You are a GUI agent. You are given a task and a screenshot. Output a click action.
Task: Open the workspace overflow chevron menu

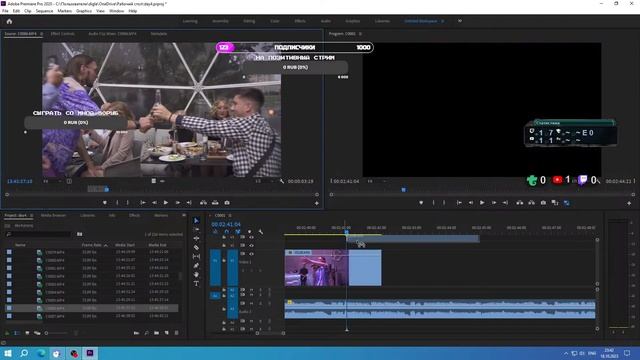pyautogui.click(x=460, y=21)
